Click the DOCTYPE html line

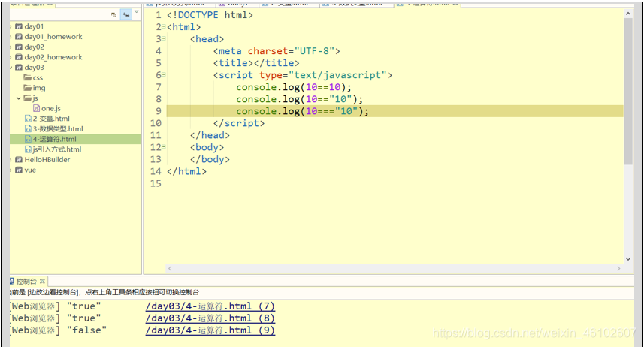click(x=210, y=15)
